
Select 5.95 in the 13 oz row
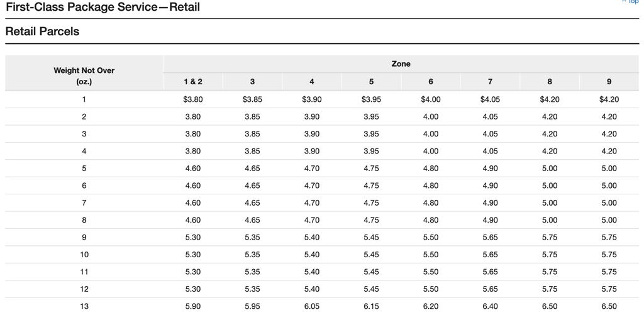[x=252, y=306]
